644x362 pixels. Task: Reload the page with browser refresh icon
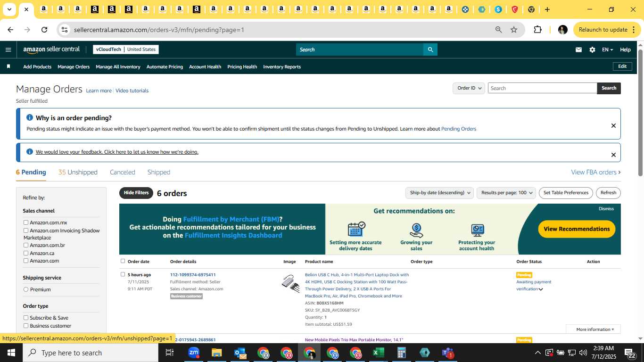pyautogui.click(x=44, y=30)
